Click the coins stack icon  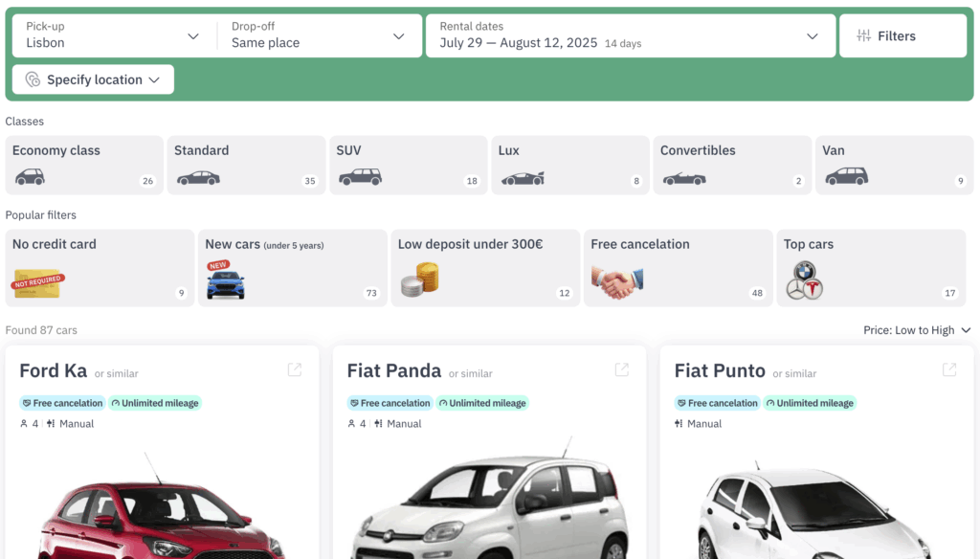pyautogui.click(x=420, y=279)
